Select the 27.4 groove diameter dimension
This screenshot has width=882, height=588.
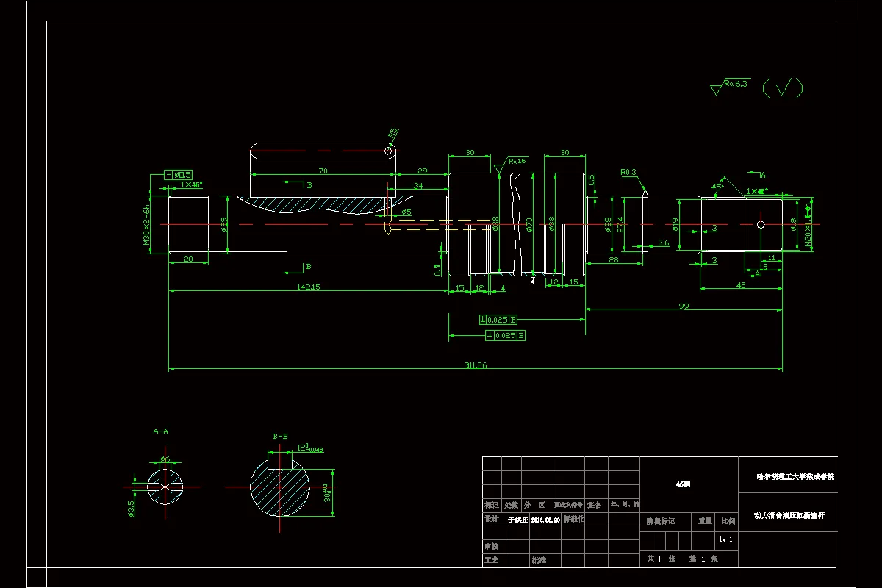coord(621,224)
